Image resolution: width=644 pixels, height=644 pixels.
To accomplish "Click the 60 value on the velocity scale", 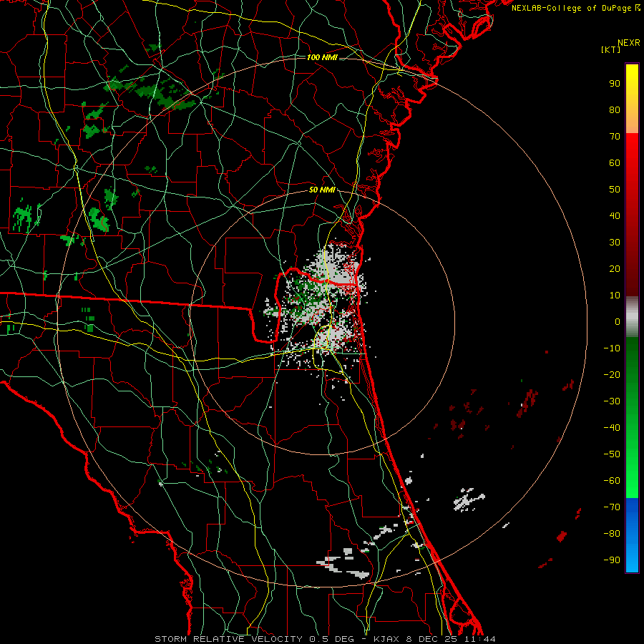I will click(x=615, y=162).
